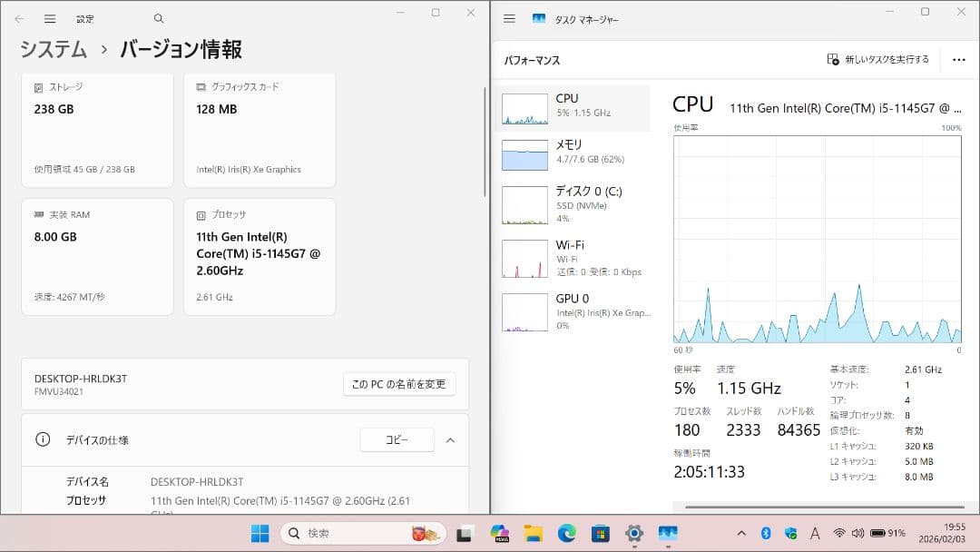
Task: Open Windows Security from system tray
Action: (791, 534)
